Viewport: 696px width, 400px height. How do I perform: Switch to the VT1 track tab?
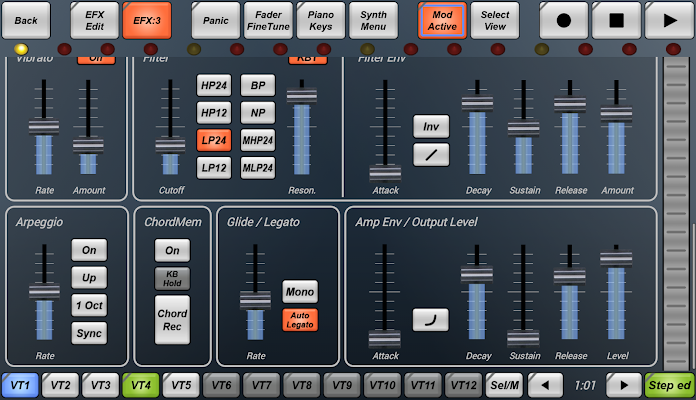point(20,385)
